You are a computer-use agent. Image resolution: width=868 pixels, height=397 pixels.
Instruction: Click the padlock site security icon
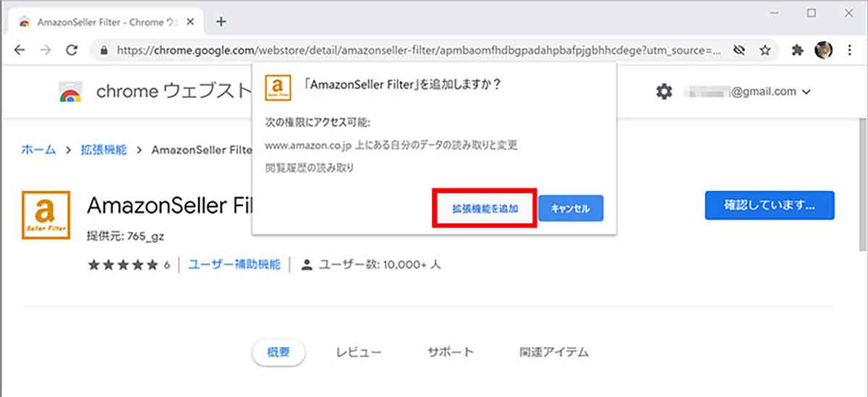[x=105, y=51]
